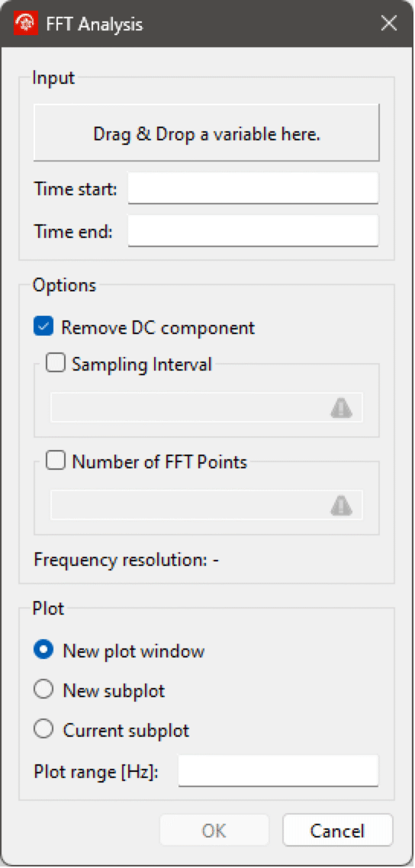Image resolution: width=415 pixels, height=868 pixels.
Task: Focus the Time end input field
Action: [x=253, y=230]
